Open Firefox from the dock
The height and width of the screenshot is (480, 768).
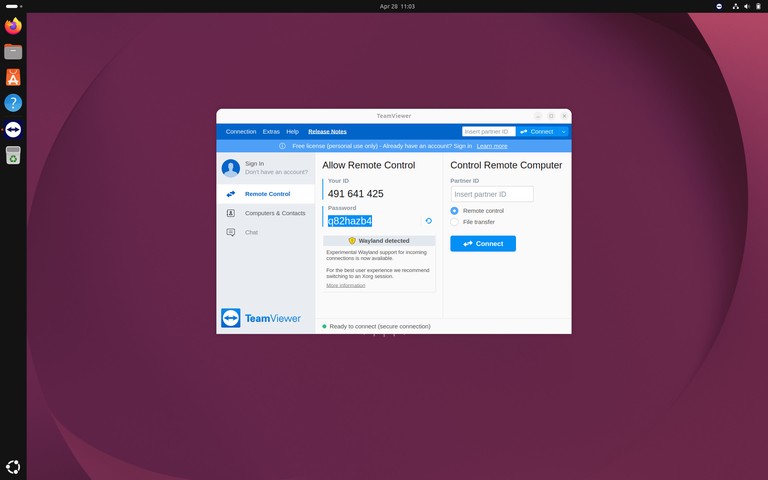[13, 25]
